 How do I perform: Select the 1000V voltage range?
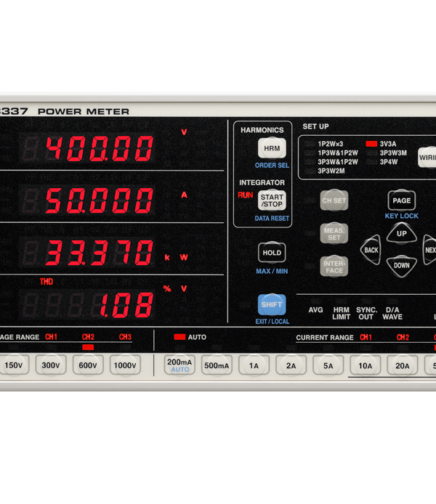125,365
